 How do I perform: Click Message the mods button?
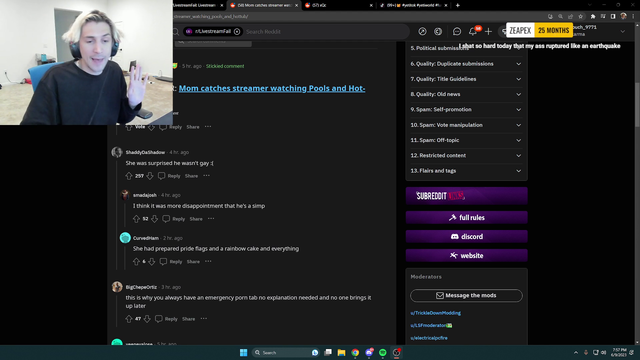coord(466,296)
